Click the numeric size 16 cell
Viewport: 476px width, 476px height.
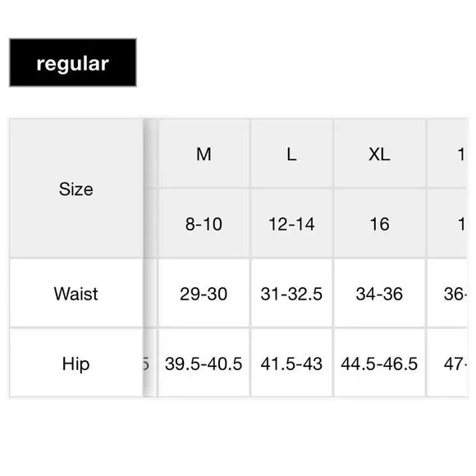379,224
